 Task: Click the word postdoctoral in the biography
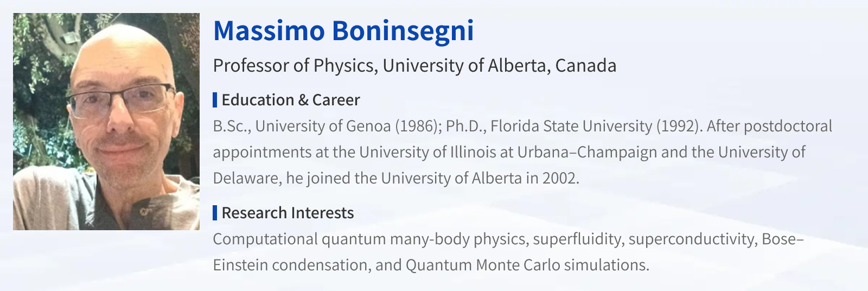[x=788, y=126]
